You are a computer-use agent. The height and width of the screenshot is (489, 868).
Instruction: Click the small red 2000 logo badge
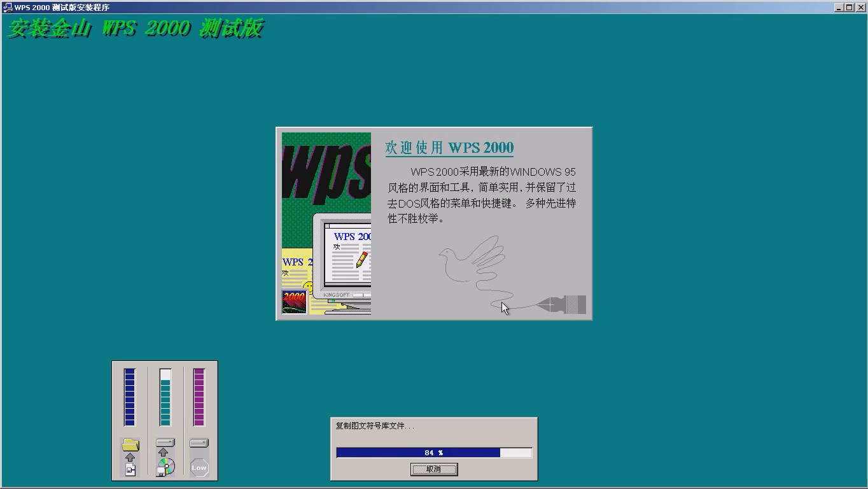(294, 302)
